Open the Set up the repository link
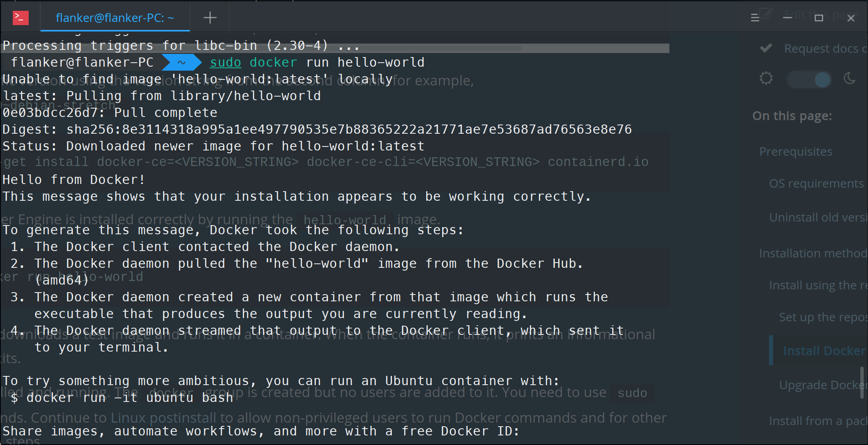Image resolution: width=868 pixels, height=445 pixels. click(822, 317)
